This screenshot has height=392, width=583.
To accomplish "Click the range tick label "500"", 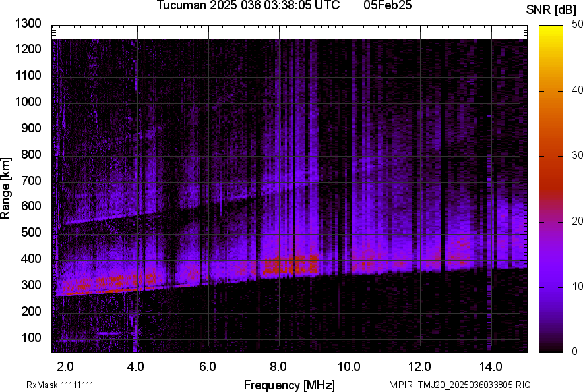I will tap(31, 232).
